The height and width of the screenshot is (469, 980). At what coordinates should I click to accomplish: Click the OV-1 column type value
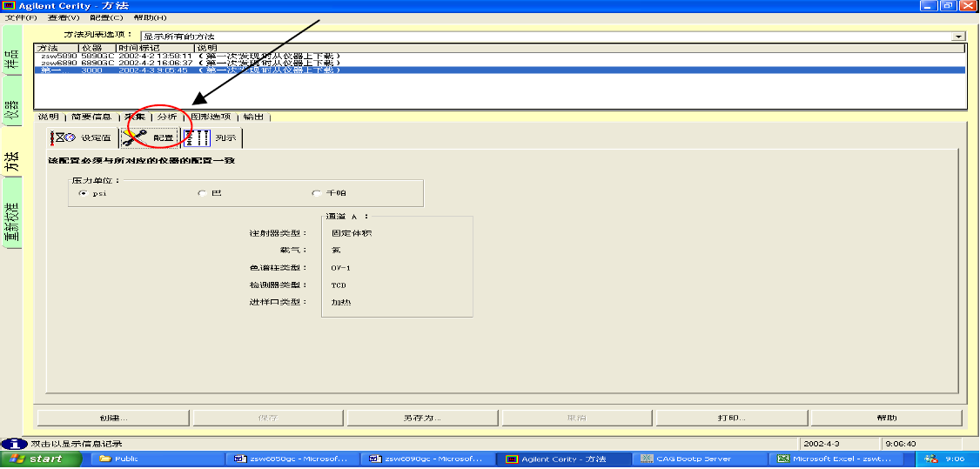(x=342, y=268)
